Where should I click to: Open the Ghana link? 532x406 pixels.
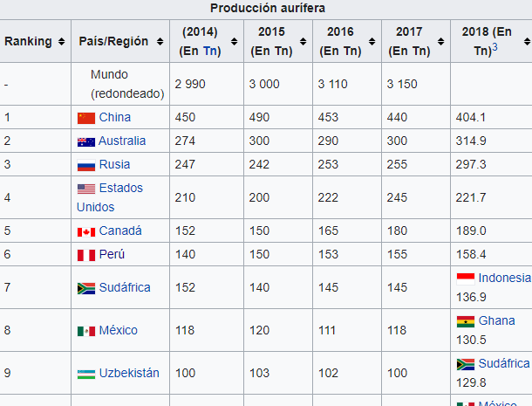coord(497,321)
